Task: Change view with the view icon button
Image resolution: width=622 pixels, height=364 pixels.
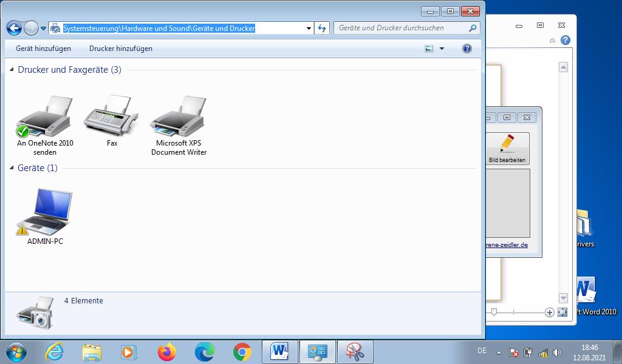Action: [429, 49]
